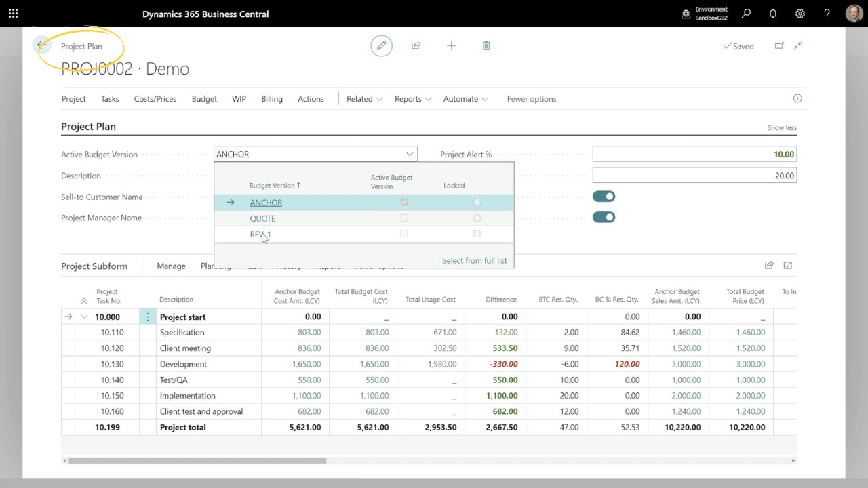Open the user profile avatar
Screen dimensions: 868x488
click(x=854, y=14)
